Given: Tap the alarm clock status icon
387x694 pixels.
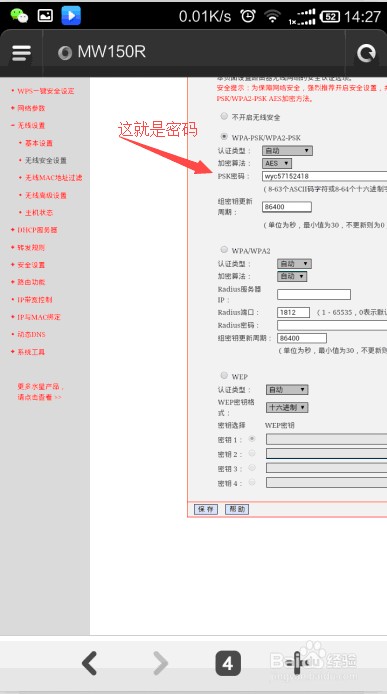Looking at the screenshot, I should click(248, 16).
